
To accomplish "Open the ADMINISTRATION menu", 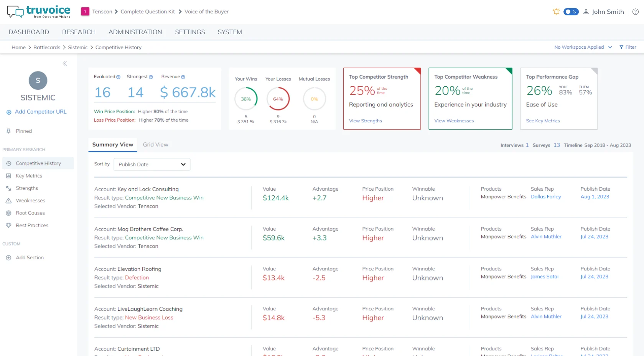I will click(135, 32).
